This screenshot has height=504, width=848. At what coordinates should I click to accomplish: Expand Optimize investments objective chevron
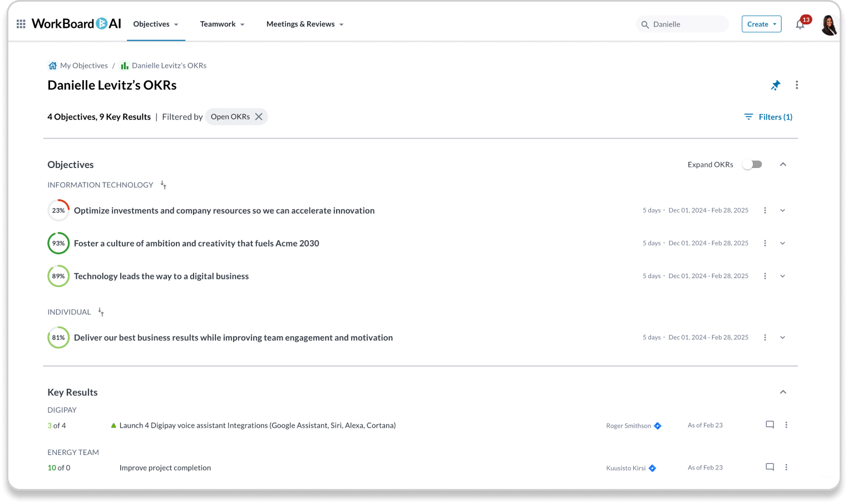tap(782, 210)
